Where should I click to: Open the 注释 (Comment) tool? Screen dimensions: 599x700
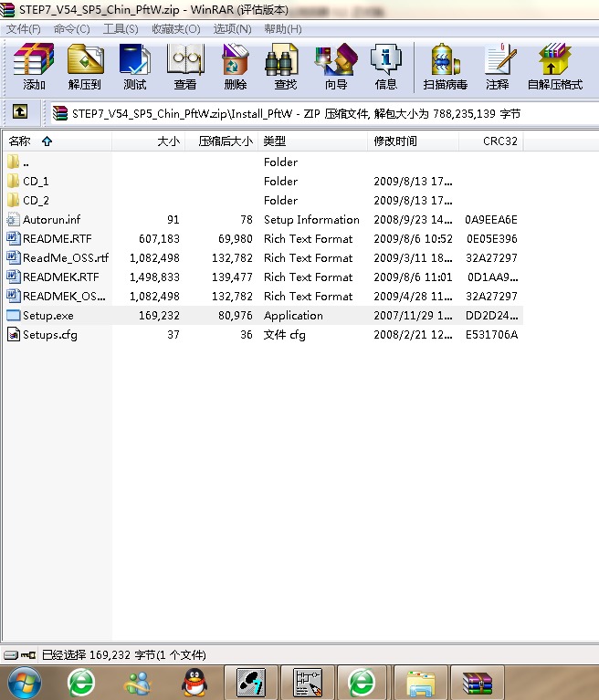click(x=498, y=67)
